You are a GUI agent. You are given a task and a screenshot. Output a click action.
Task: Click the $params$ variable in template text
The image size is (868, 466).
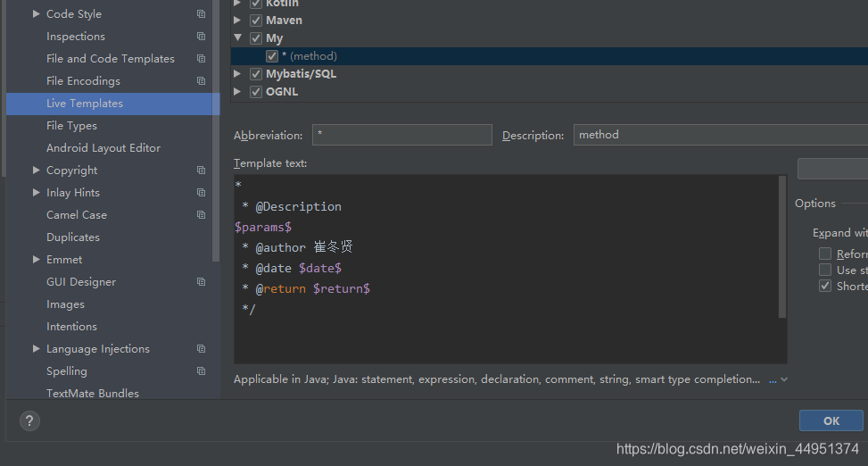point(263,227)
